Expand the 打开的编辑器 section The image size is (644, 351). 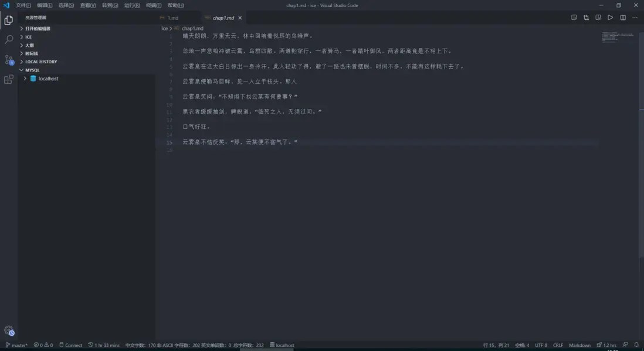[x=38, y=29]
